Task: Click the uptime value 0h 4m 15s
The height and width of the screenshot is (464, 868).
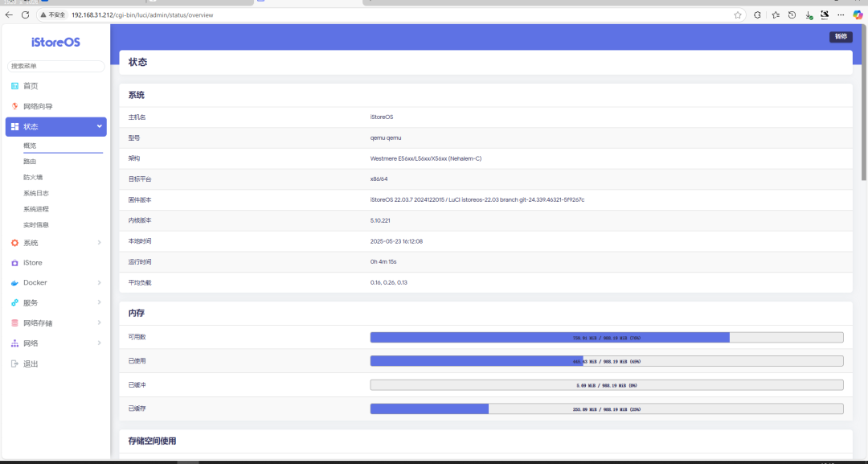Action: pos(383,261)
